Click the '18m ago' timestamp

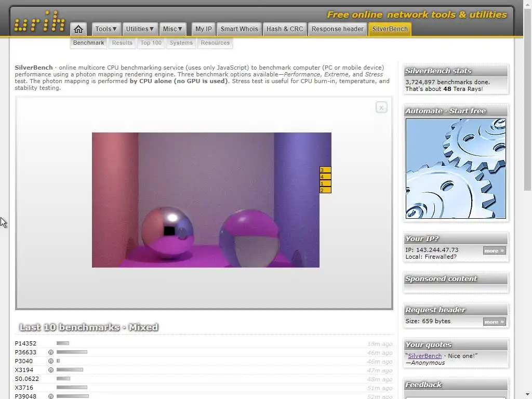(x=380, y=344)
